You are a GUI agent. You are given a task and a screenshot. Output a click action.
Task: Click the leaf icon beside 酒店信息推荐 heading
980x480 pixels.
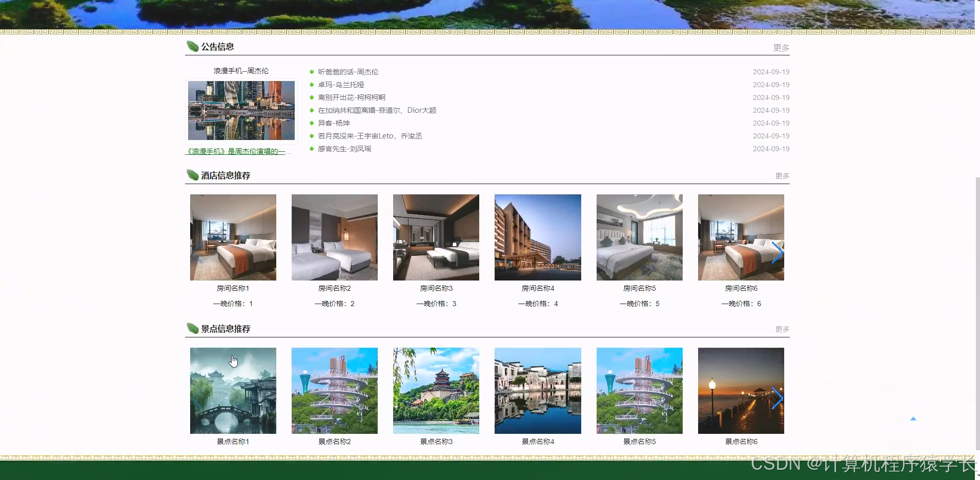tap(193, 175)
